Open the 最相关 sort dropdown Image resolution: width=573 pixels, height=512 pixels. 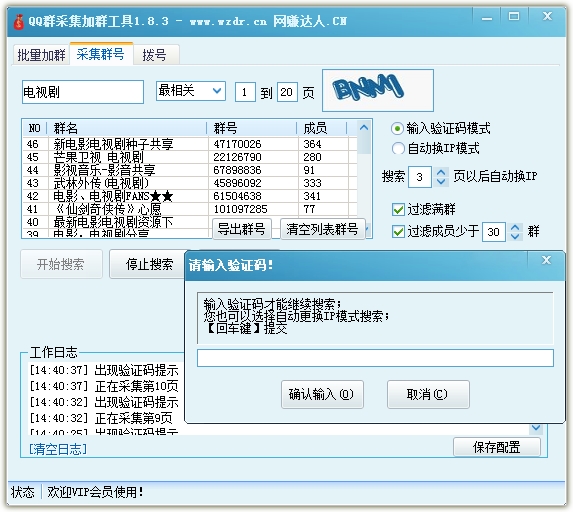(x=190, y=91)
